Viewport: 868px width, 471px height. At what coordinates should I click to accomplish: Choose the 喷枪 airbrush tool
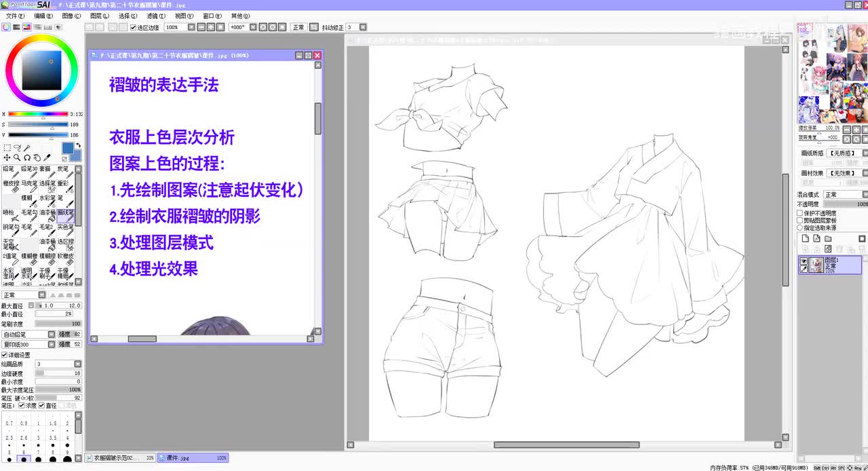click(x=10, y=216)
